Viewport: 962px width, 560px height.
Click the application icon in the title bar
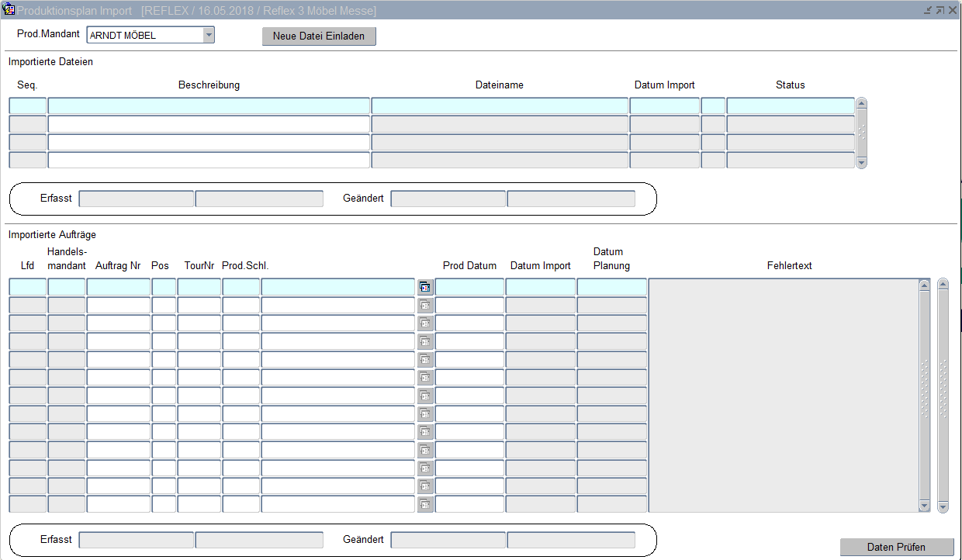9,10
